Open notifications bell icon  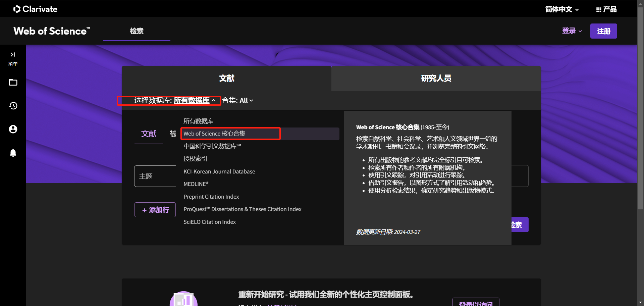pos(13,153)
